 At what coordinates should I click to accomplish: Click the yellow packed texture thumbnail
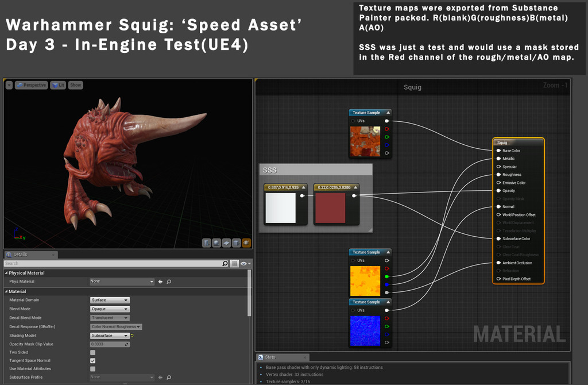point(365,281)
